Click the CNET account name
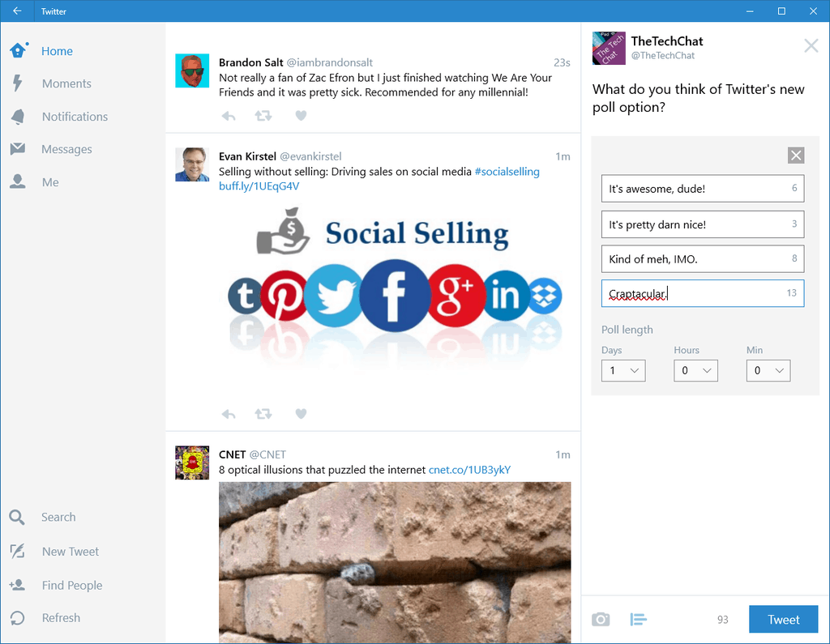The height and width of the screenshot is (644, 830). tap(232, 454)
